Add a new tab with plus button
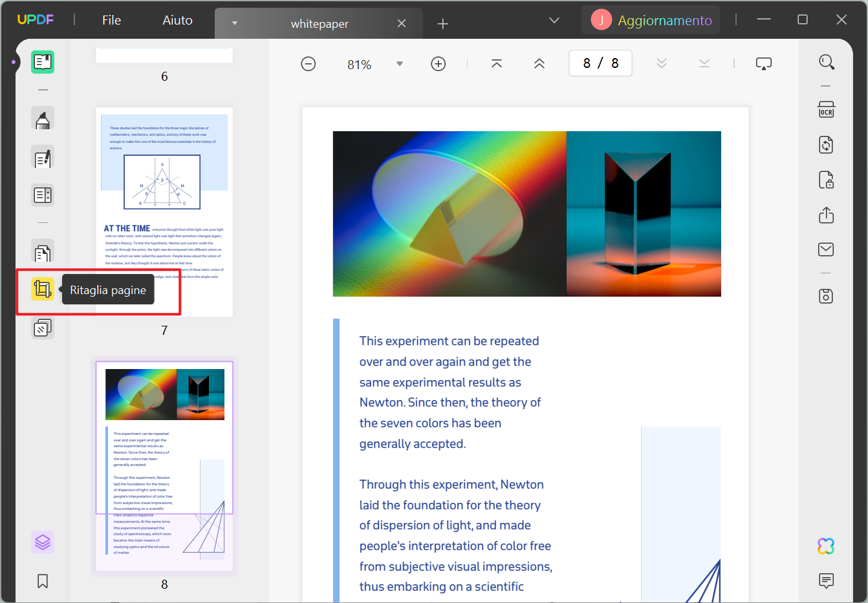Viewport: 868px width, 603px height. pos(443,24)
